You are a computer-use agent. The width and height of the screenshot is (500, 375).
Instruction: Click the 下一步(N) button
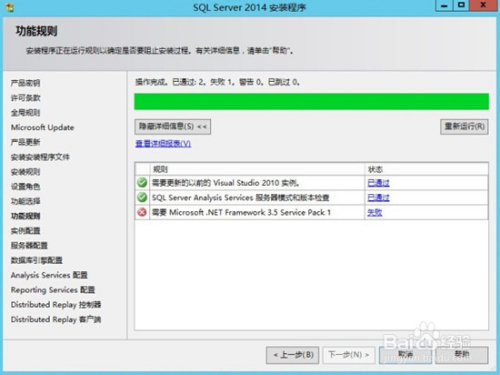(349, 355)
